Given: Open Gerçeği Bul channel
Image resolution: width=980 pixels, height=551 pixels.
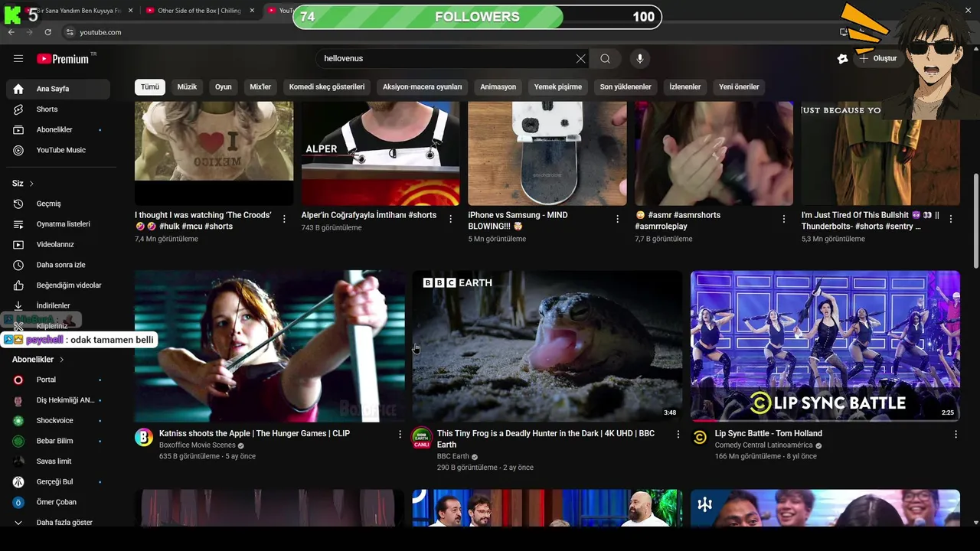Looking at the screenshot, I should coord(58,482).
